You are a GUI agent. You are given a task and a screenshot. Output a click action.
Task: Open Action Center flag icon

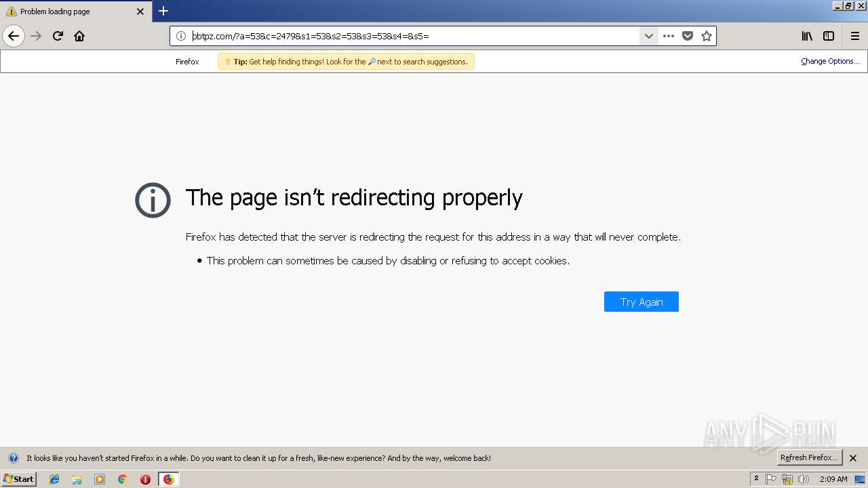771,479
